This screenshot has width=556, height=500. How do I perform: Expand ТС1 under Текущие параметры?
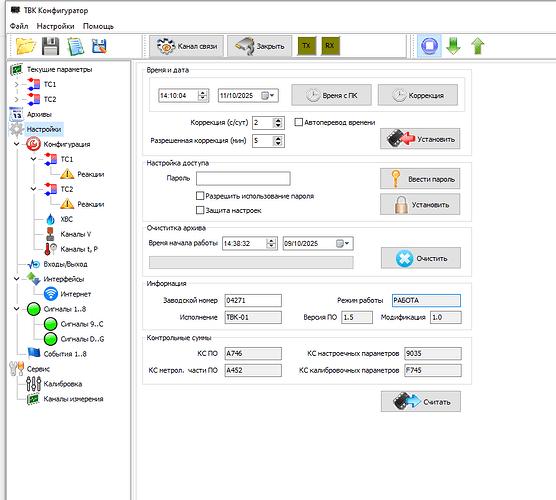pos(16,84)
